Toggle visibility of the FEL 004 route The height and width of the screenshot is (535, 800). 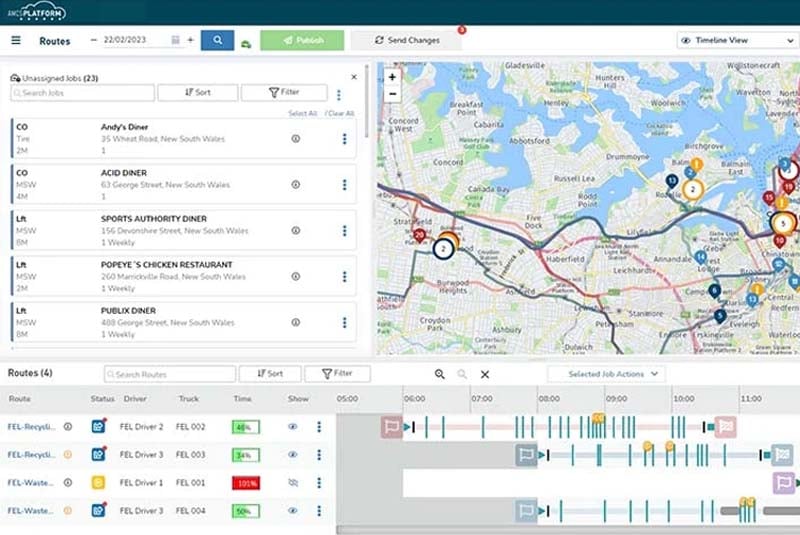(293, 511)
